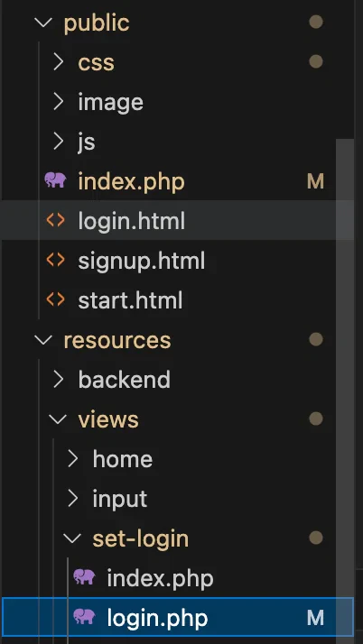Select the "resources" folder name
363x644 pixels.
coord(117,340)
